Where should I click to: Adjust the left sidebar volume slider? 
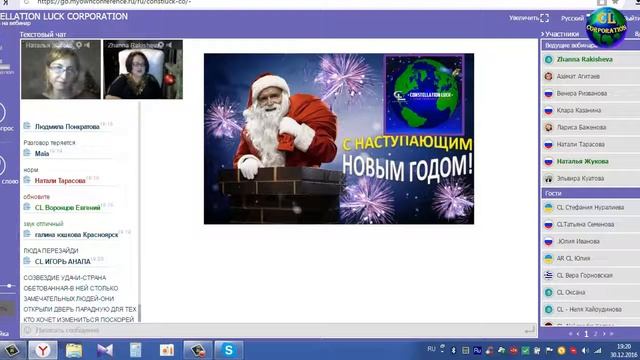click(x=9, y=286)
